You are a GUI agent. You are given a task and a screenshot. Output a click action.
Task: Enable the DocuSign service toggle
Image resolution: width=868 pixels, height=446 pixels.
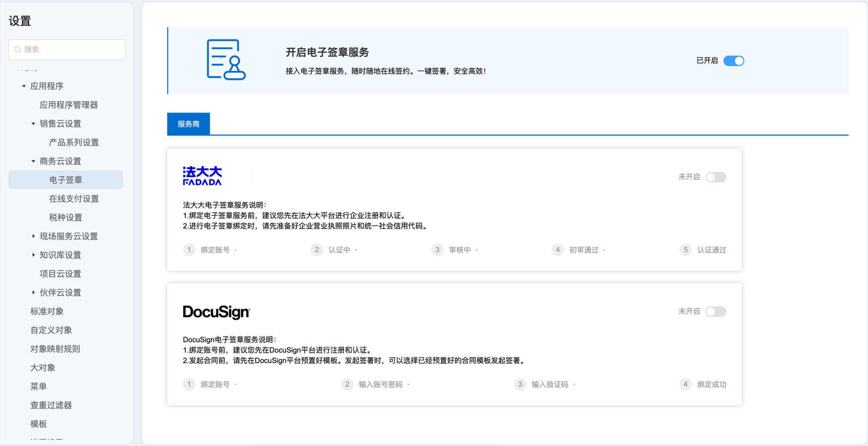[716, 312]
